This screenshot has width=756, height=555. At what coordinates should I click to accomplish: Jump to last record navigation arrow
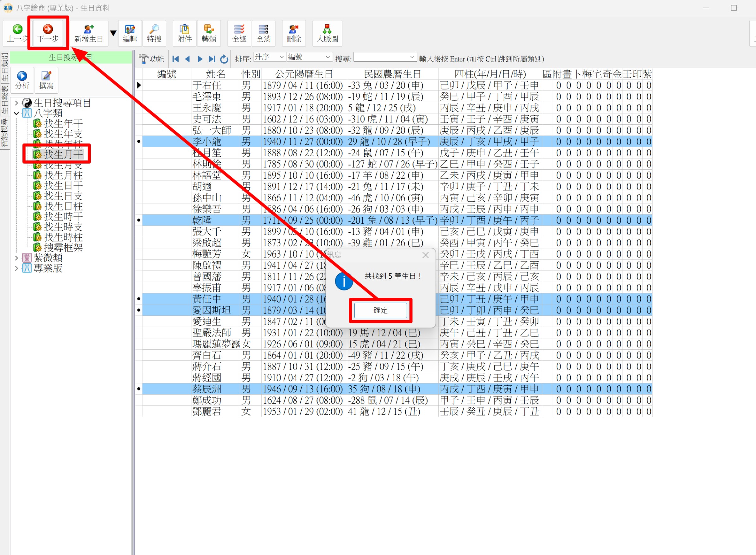point(212,59)
